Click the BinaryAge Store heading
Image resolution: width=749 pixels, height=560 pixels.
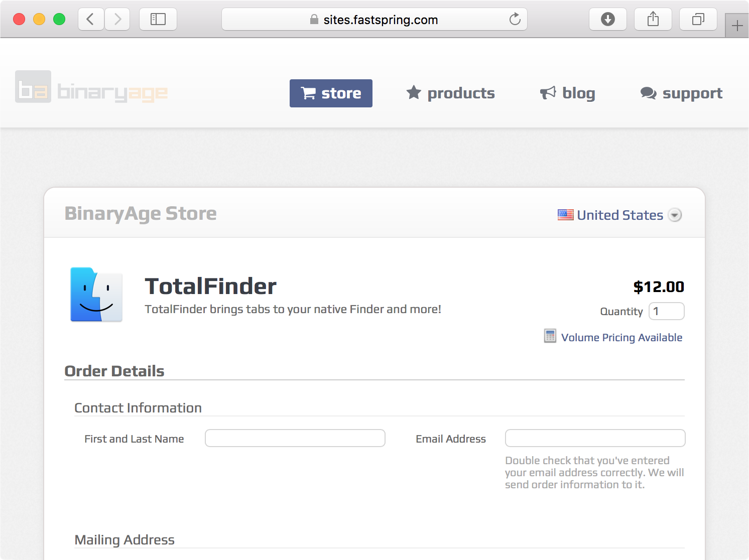(x=141, y=214)
